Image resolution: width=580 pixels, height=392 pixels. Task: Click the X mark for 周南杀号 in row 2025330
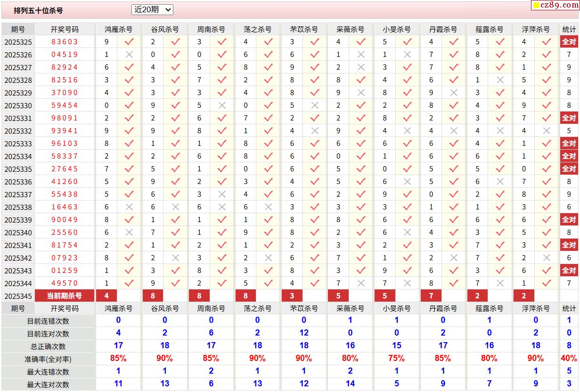222,105
